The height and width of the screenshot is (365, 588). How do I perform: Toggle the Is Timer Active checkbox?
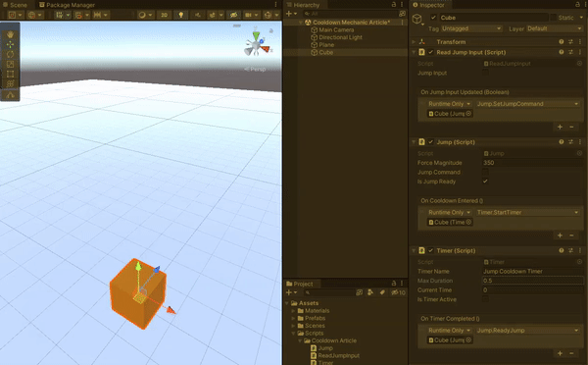pos(485,299)
